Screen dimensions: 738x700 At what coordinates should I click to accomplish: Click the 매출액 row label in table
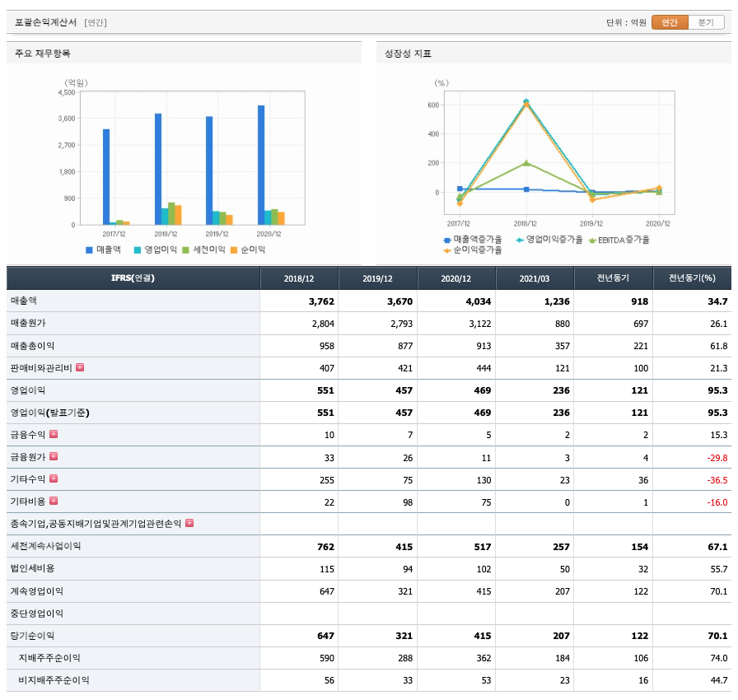(x=24, y=301)
